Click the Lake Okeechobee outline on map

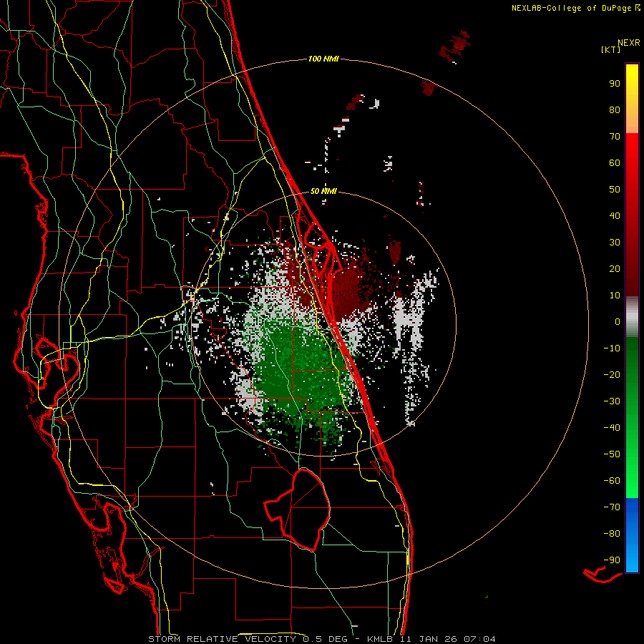[x=298, y=509]
